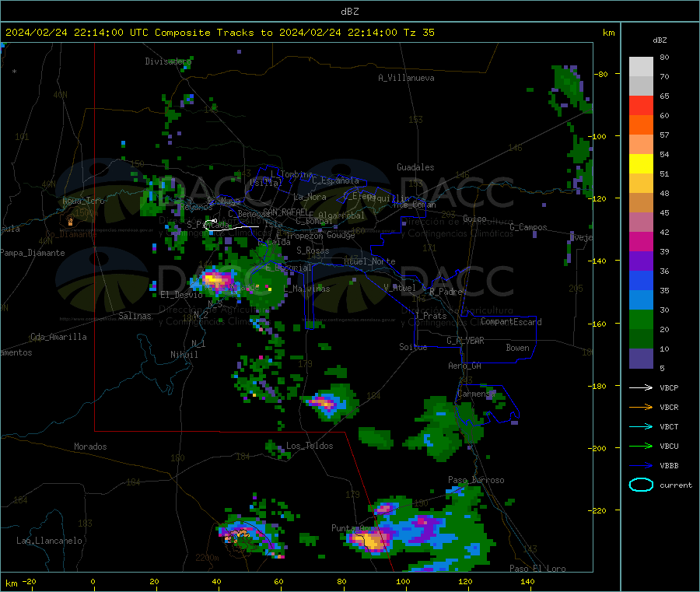The width and height of the screenshot is (700, 592).
Task: Click the 'Paso_Barroso' place label
Action: 476,480
